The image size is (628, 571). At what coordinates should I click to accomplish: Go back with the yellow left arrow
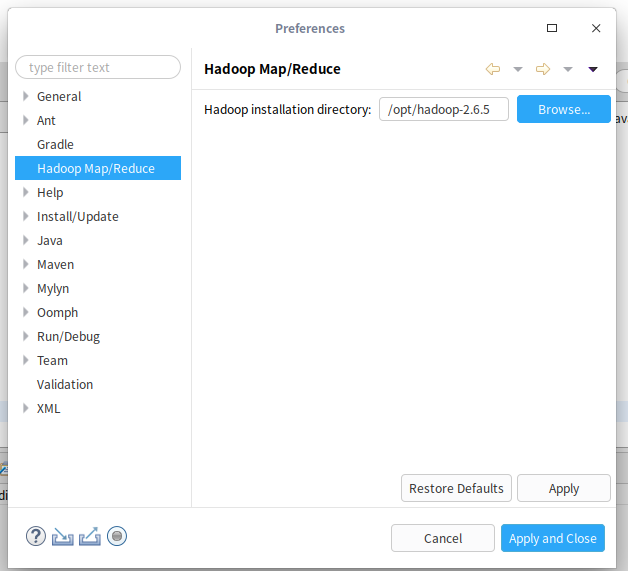[x=493, y=69]
